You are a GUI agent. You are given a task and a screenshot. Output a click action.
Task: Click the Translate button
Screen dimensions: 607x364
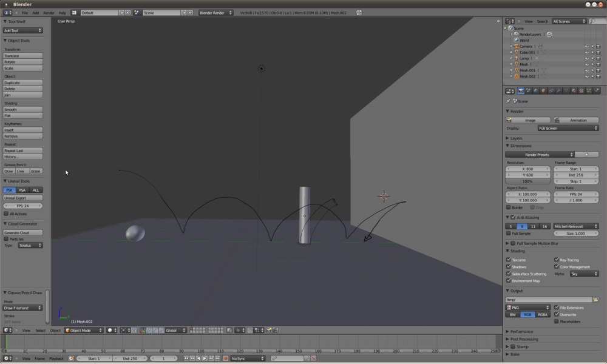pyautogui.click(x=23, y=56)
